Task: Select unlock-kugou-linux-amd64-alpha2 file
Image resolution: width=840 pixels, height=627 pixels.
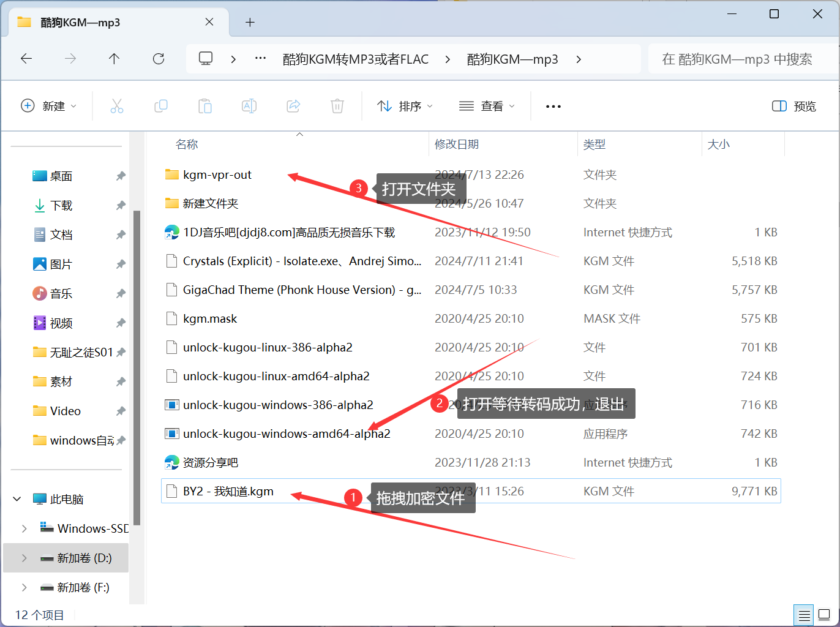Action: point(276,376)
